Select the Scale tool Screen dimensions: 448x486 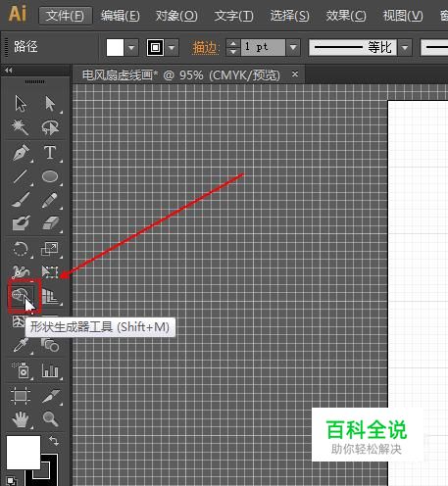[x=50, y=249]
